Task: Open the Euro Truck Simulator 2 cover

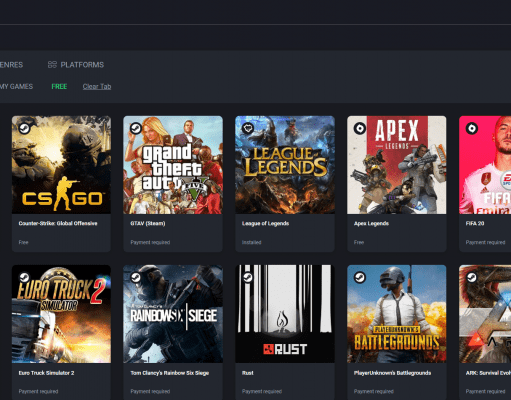Action: click(x=61, y=314)
